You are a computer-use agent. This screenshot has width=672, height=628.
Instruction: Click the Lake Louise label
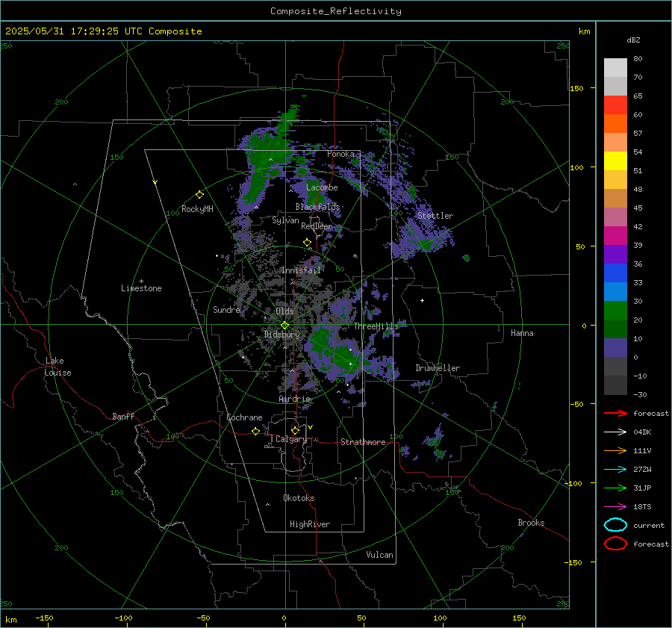(57, 367)
